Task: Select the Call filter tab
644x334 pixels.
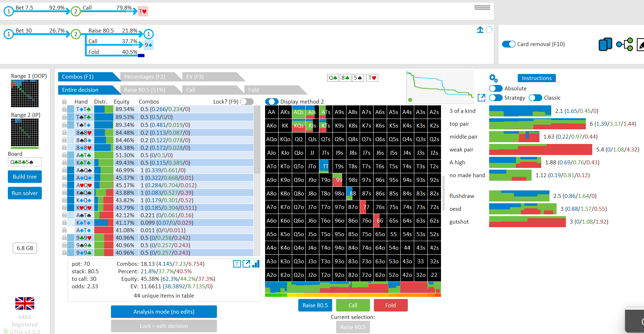Action: tap(213, 90)
